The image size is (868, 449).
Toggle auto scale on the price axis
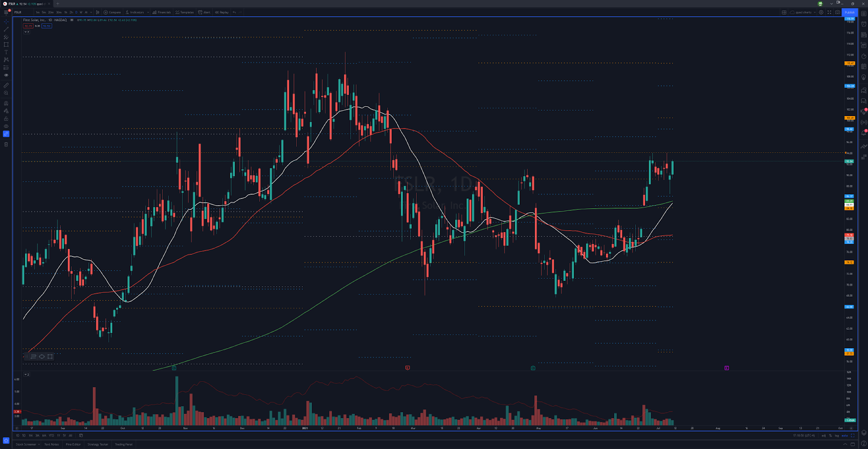coord(845,435)
